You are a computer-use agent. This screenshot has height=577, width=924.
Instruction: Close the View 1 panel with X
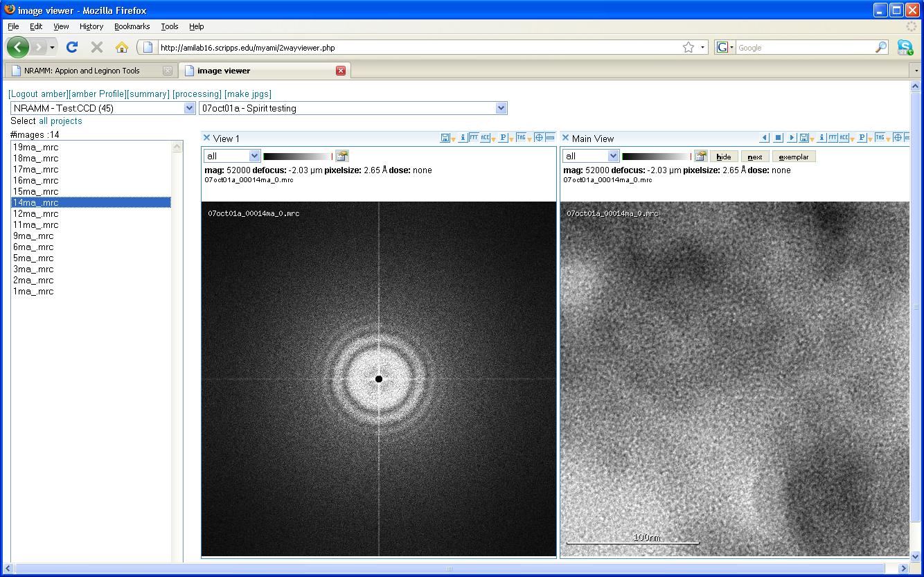click(x=206, y=138)
